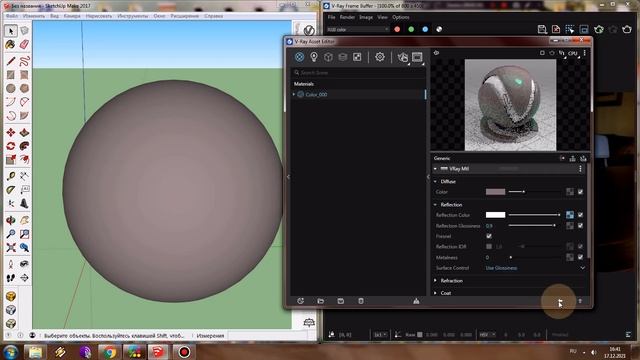
Task: Open the Файл menu in SketchUp
Action: [x=12, y=16]
